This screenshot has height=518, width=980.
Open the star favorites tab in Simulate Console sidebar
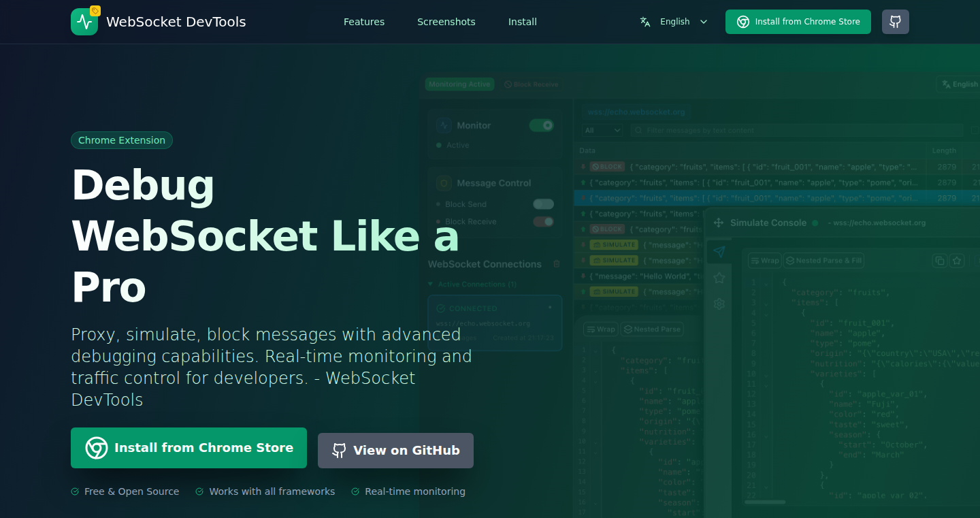[719, 278]
